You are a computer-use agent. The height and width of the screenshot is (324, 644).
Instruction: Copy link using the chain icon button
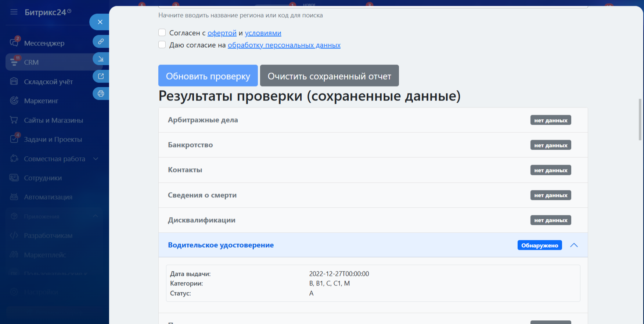coord(101,41)
